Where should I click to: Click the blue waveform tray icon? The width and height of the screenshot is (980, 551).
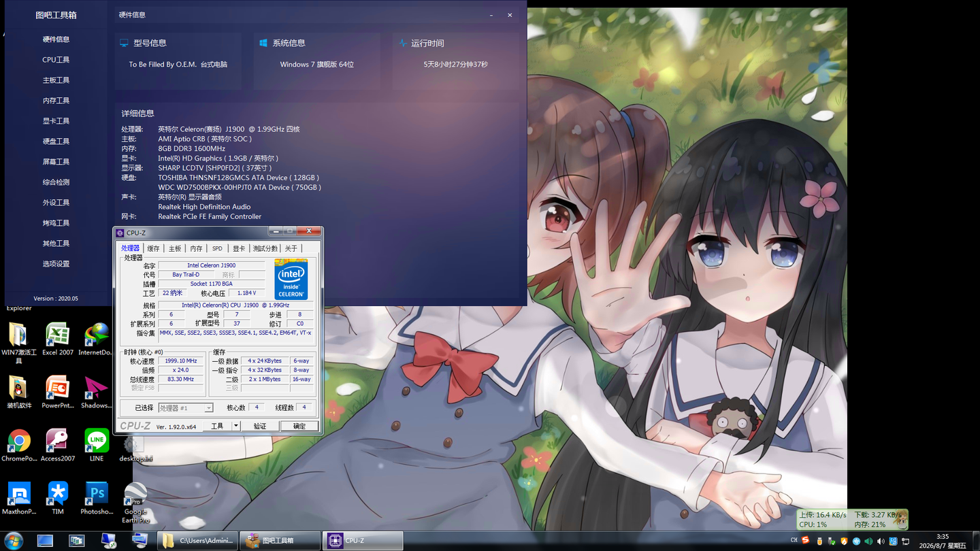click(856, 541)
